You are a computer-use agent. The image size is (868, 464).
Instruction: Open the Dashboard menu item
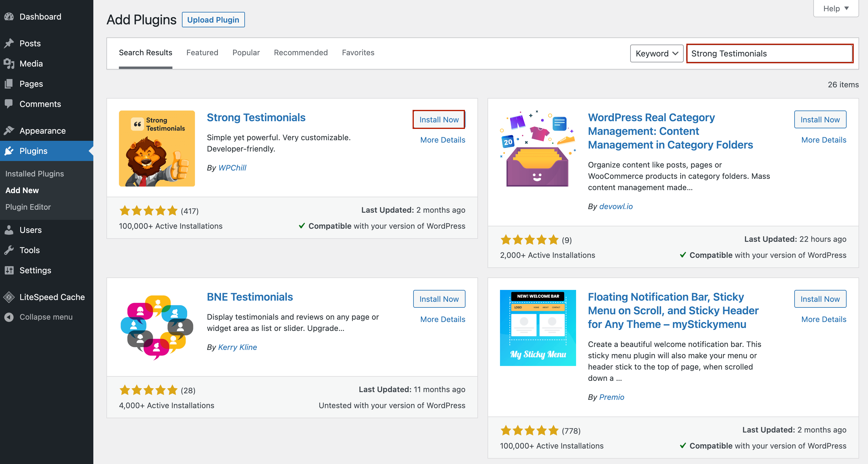46,17
